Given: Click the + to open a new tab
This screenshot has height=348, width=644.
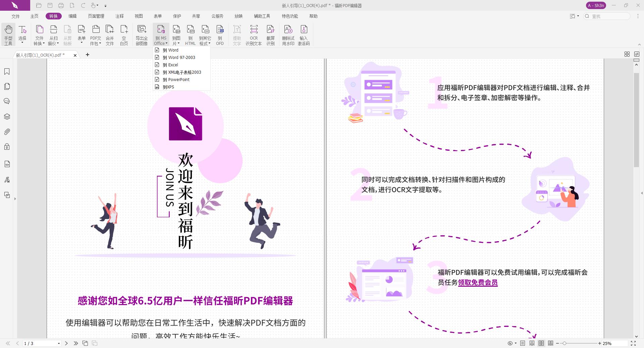Looking at the screenshot, I should (x=88, y=54).
